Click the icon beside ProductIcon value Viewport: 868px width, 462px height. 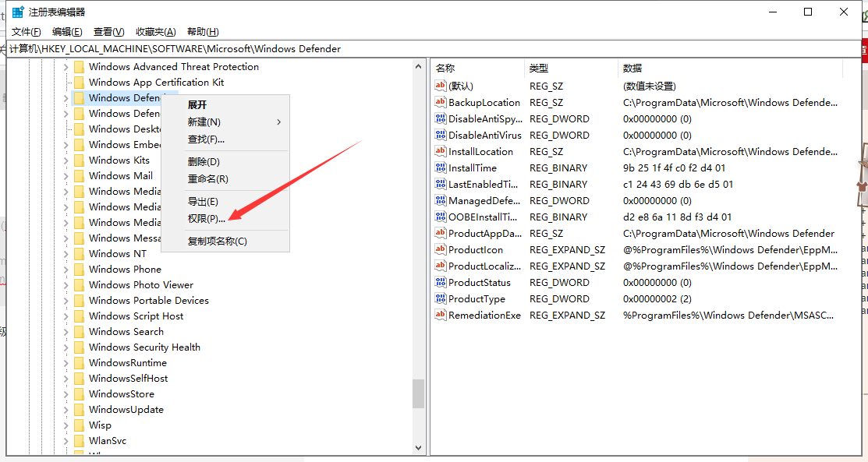point(440,249)
